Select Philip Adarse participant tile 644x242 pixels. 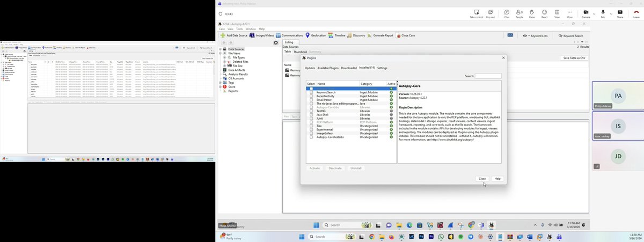pyautogui.click(x=618, y=96)
